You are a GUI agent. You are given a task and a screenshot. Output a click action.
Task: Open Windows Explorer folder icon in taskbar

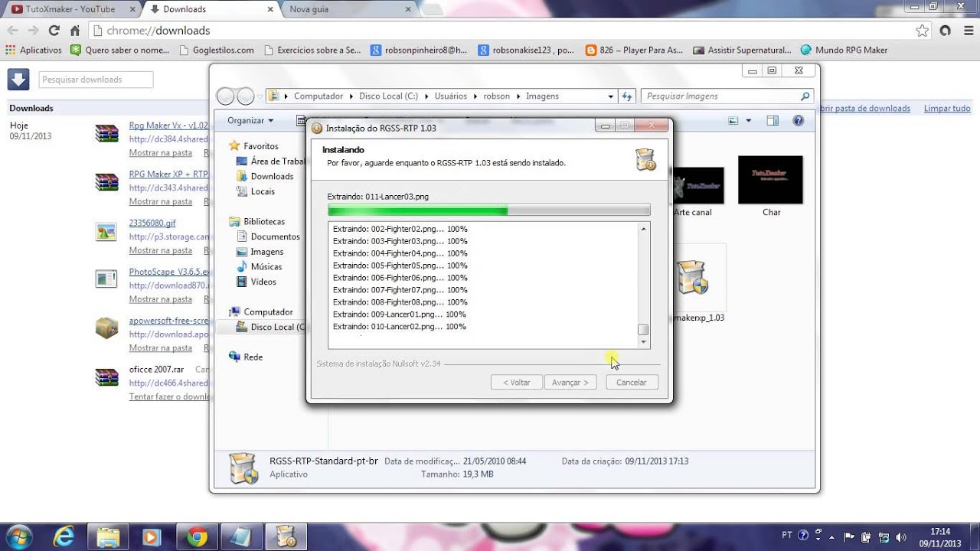108,536
